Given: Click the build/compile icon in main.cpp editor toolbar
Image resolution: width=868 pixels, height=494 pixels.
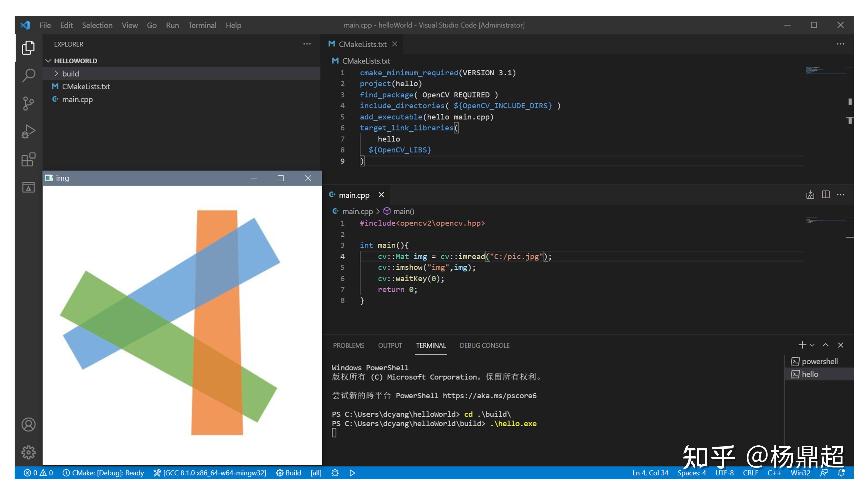Looking at the screenshot, I should 810,195.
